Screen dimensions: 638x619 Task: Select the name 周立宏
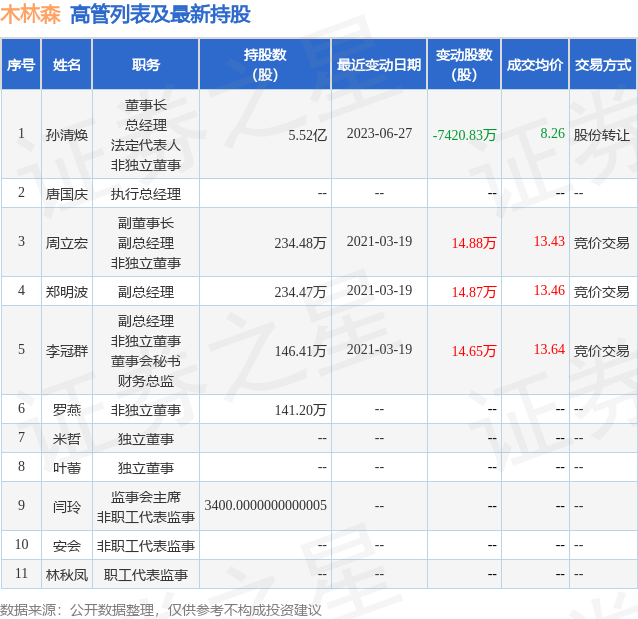(67, 243)
